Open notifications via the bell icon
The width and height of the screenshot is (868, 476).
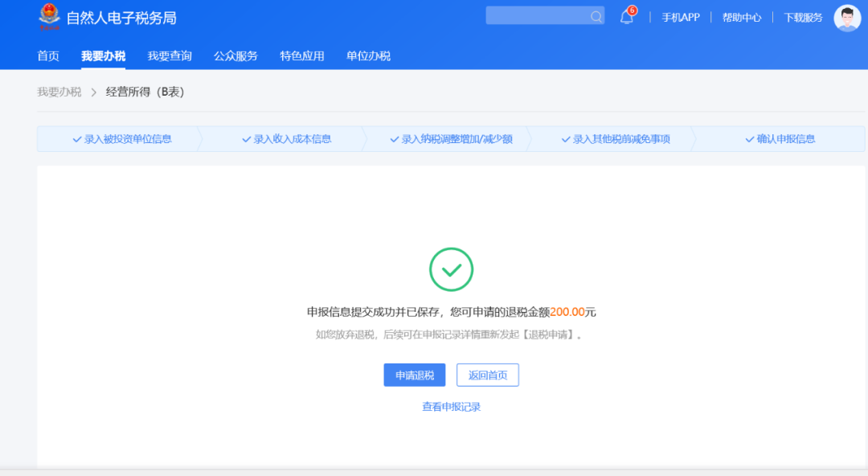(626, 17)
